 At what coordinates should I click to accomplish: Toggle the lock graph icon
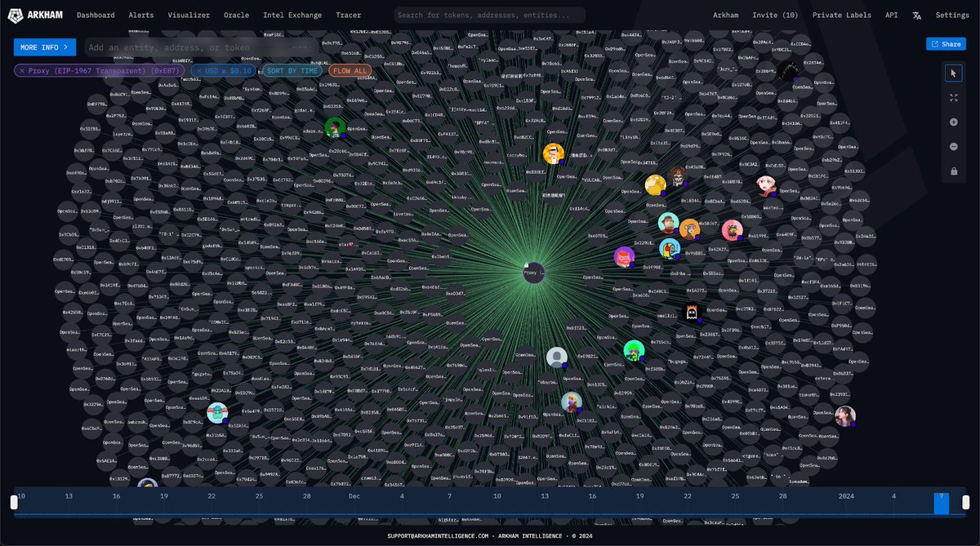[953, 171]
